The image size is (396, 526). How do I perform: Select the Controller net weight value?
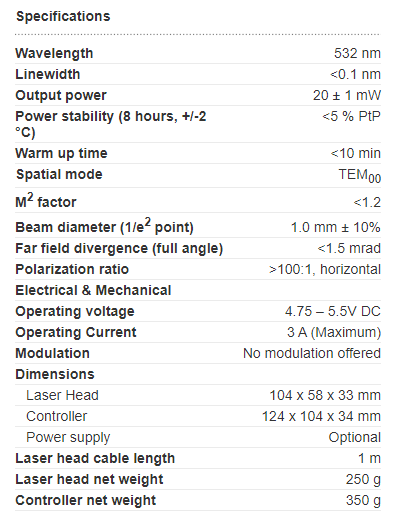[x=363, y=501]
